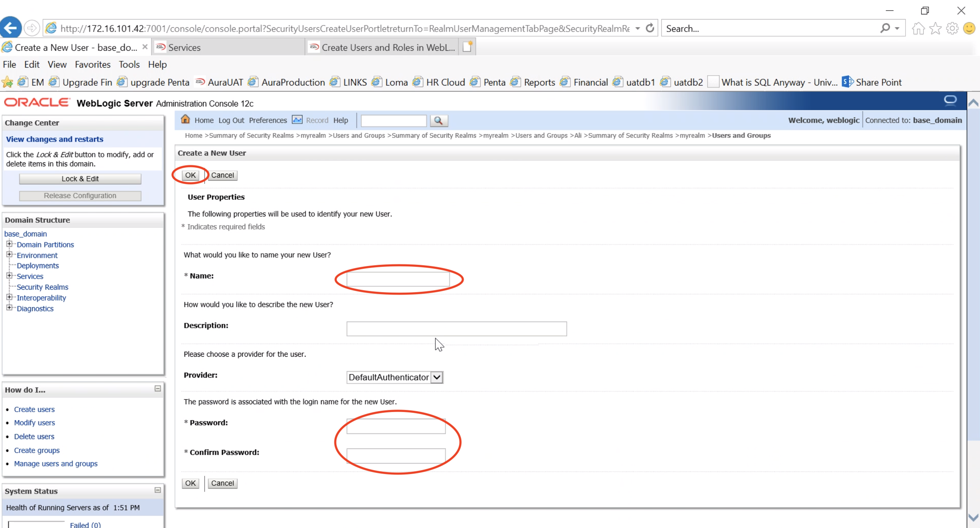Open the Favorites menu

click(x=92, y=64)
